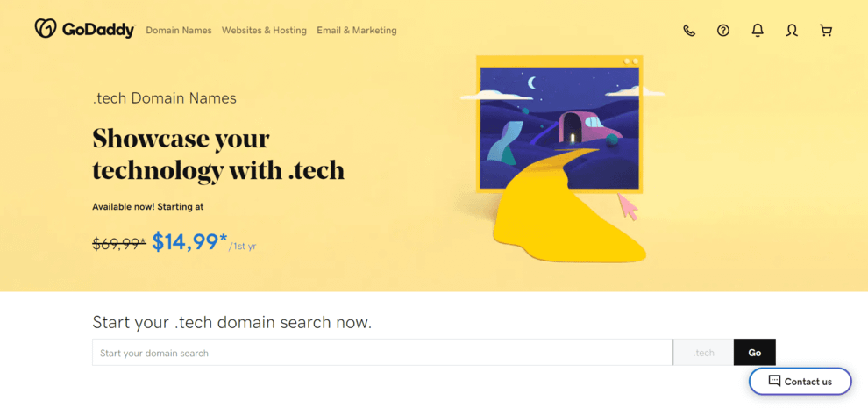Open the phone contact icon
The height and width of the screenshot is (408, 868).
[688, 31]
